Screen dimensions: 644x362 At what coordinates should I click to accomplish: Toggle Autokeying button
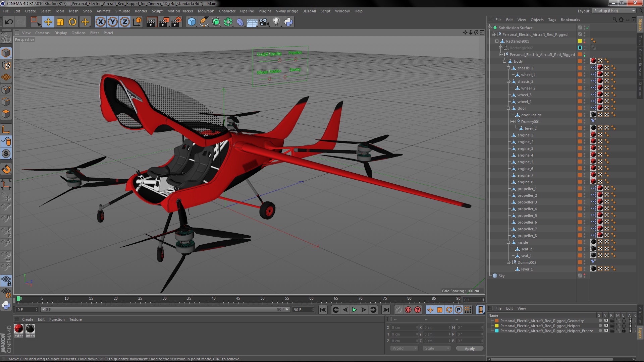pos(408,310)
